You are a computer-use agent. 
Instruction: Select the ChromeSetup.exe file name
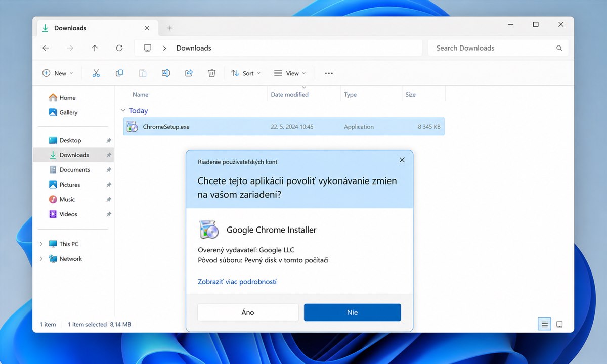(x=166, y=127)
